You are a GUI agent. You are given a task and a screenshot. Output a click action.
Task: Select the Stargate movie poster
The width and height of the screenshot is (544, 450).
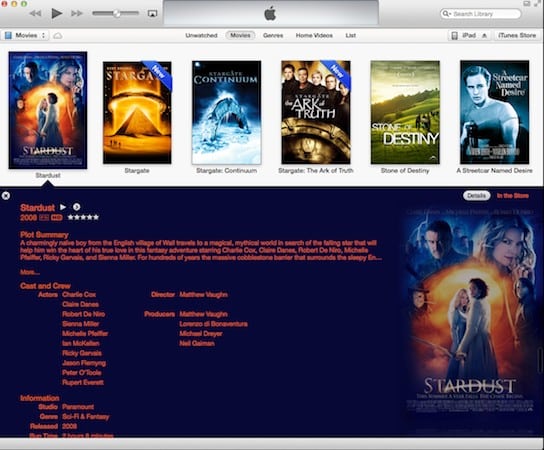click(x=137, y=112)
